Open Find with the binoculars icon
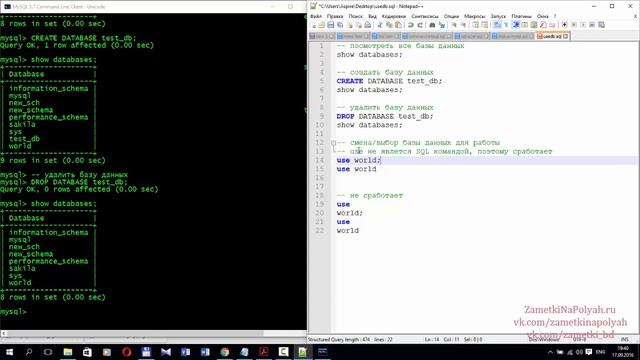The image size is (640, 360). (x=432, y=25)
